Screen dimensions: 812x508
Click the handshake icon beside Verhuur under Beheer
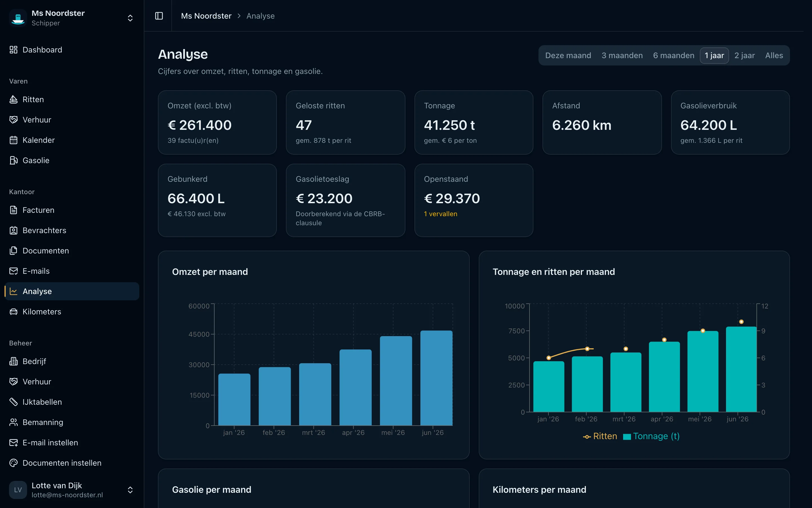14,382
